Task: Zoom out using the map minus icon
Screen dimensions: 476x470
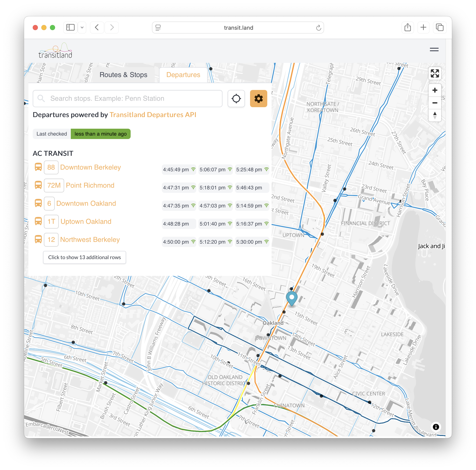Action: click(435, 103)
